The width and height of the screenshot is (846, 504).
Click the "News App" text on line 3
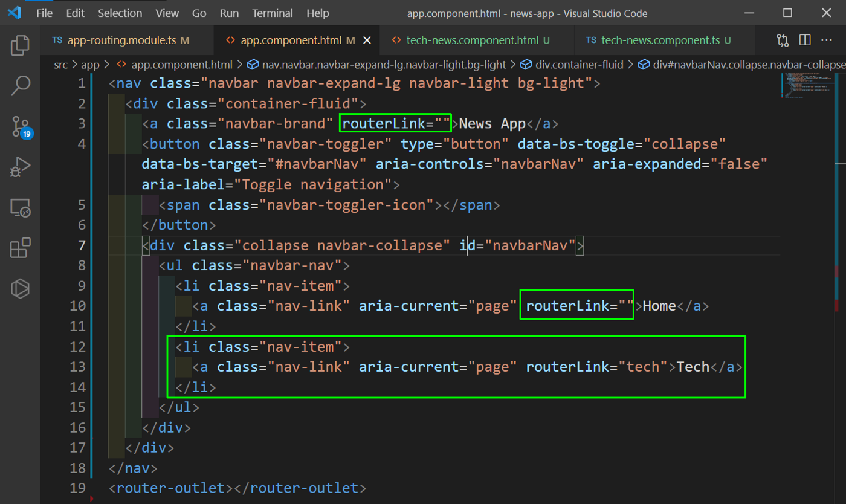[492, 124]
